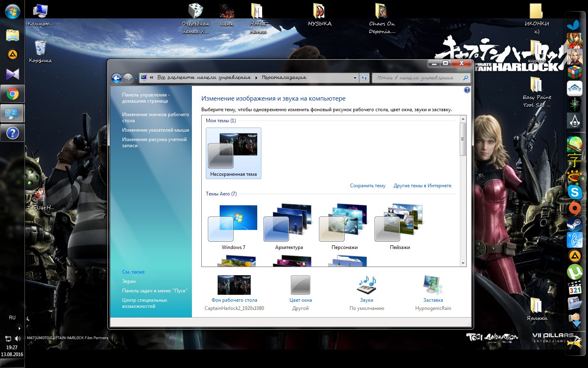This screenshot has height=368, width=588.
Task: Open 'Панель задач и меню Пуск' link
Action: pyautogui.click(x=155, y=291)
